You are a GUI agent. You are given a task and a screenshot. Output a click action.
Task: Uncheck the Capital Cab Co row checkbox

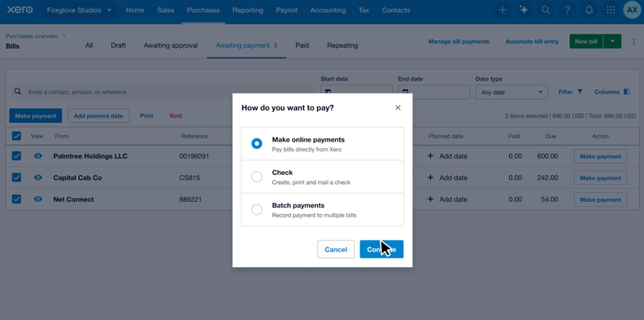click(16, 178)
